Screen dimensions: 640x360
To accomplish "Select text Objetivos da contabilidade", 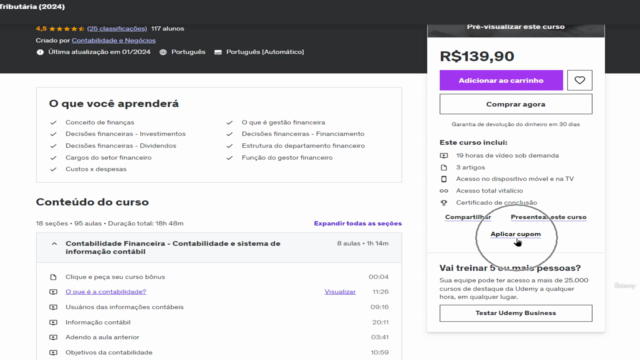I will (x=109, y=352).
